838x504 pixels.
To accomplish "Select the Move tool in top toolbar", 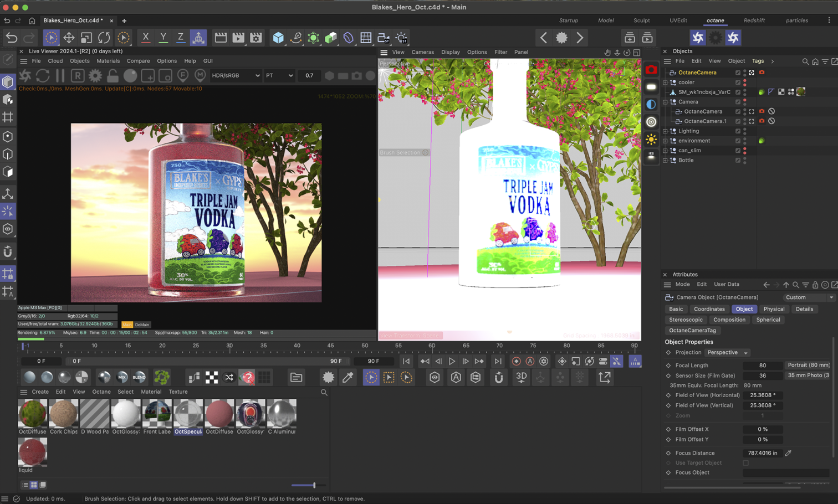I will [69, 38].
